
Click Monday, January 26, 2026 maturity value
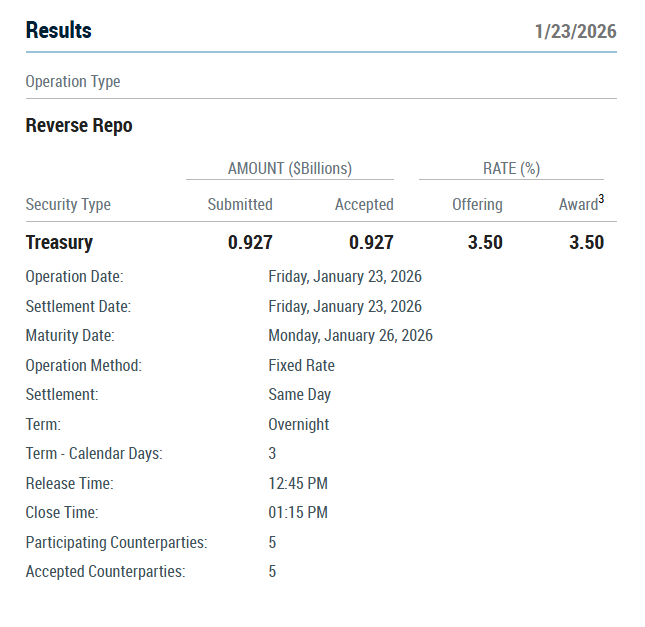coord(350,335)
